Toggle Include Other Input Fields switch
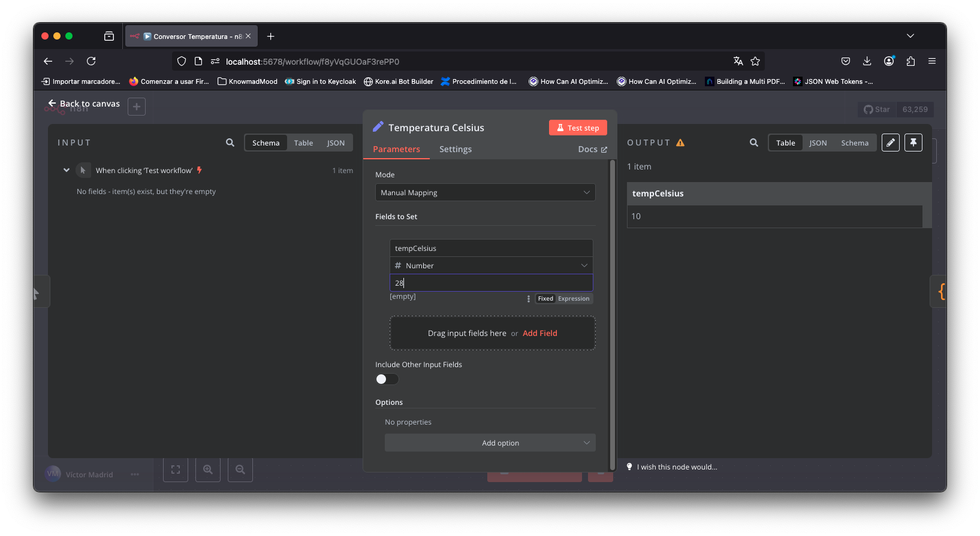980x536 pixels. (387, 379)
